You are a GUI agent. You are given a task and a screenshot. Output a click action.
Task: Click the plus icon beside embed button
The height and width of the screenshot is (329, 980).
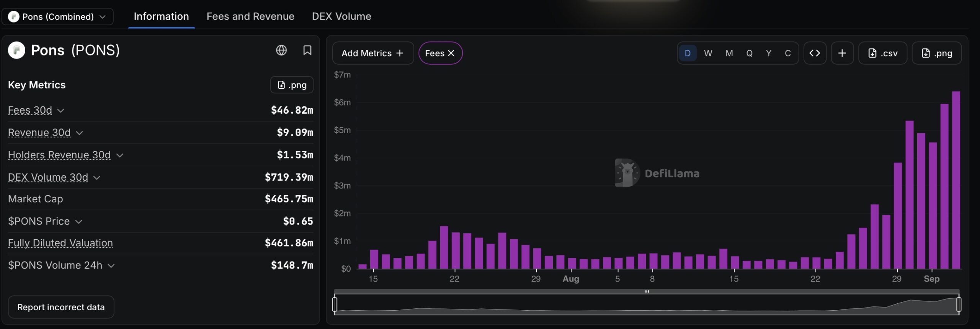(842, 53)
